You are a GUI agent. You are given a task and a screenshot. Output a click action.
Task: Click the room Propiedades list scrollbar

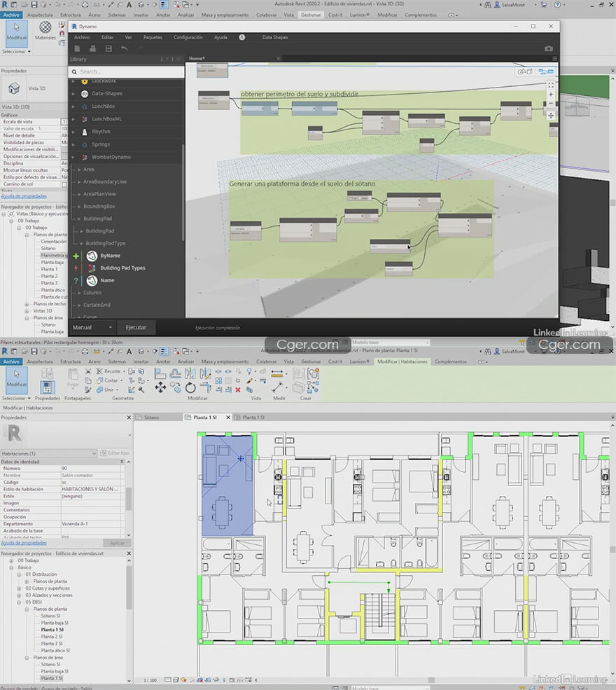coord(129,499)
